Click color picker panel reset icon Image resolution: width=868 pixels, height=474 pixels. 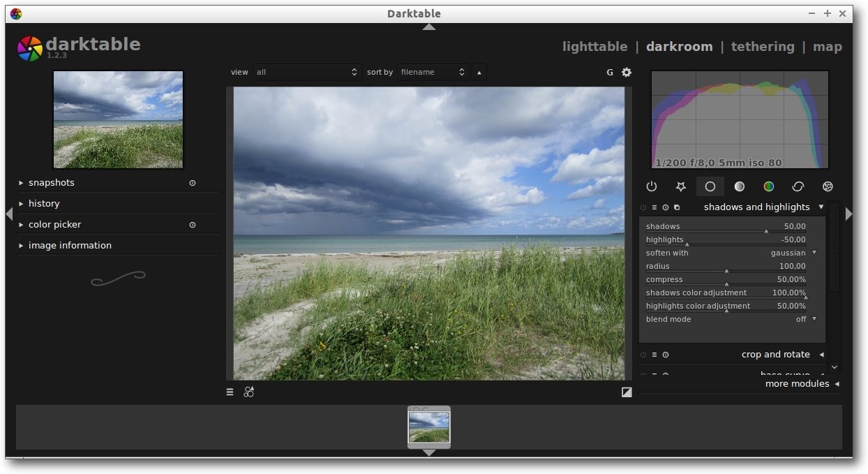click(x=193, y=225)
